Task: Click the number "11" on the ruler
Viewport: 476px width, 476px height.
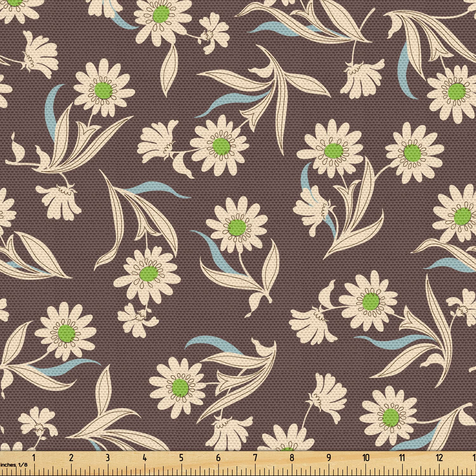Action: [x=402, y=458]
